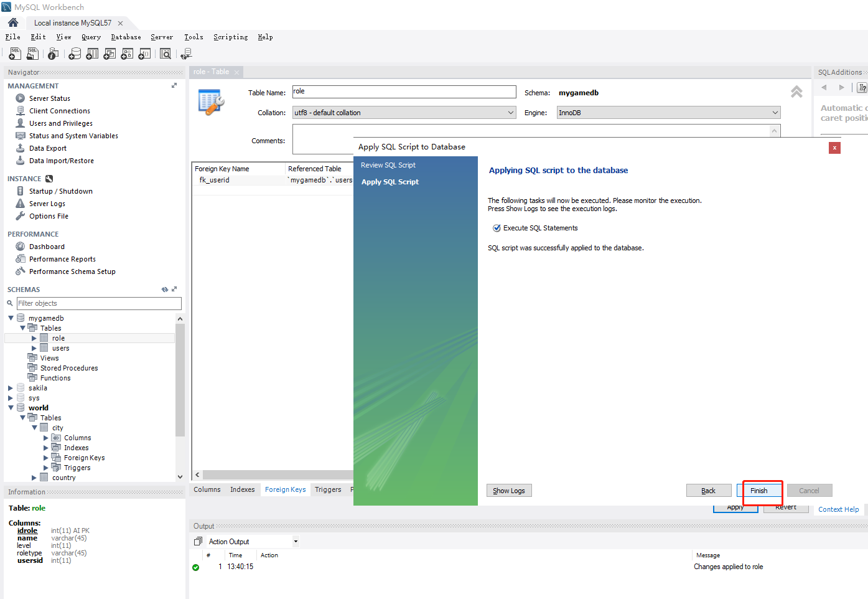
Task: Collapse table editor header chevron
Action: (796, 92)
